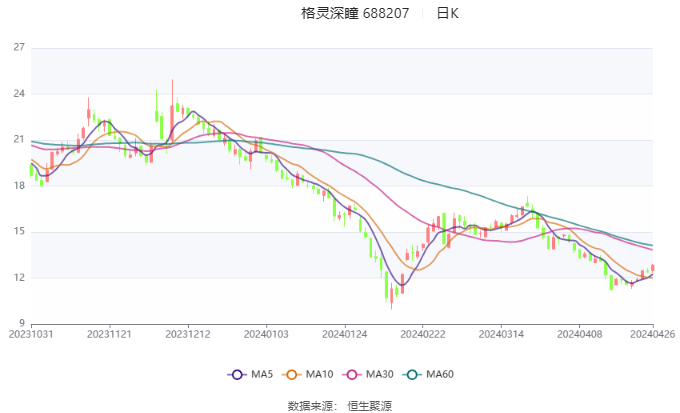The height and width of the screenshot is (413, 680).
Task: Click the chart title 格灵深瞳 688207
Action: 355,13
